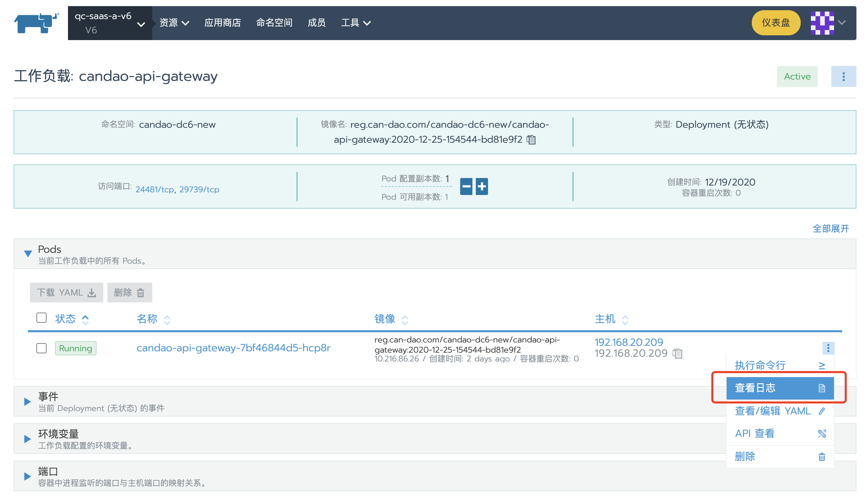Open the 资源 navigation menu
This screenshot has height=496, width=868.
coord(174,23)
